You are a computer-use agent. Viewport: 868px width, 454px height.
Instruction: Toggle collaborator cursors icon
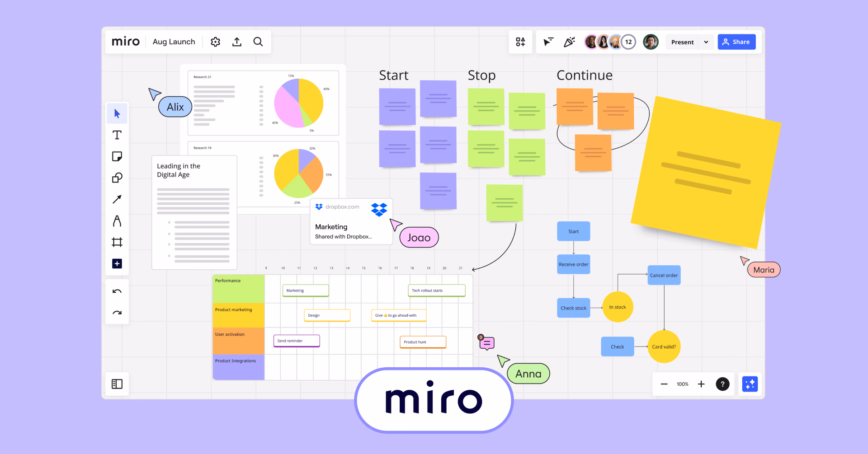click(x=548, y=42)
